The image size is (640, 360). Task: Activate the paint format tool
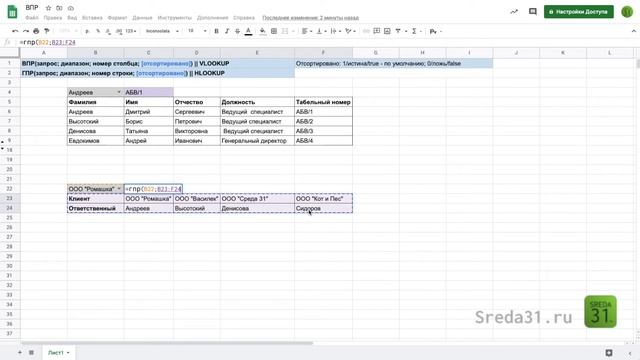click(47, 31)
